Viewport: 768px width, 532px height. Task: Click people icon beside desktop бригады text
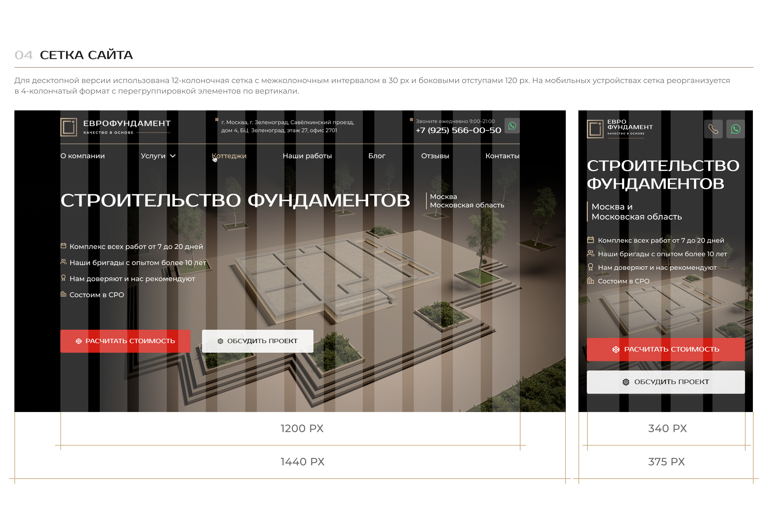pyautogui.click(x=63, y=262)
